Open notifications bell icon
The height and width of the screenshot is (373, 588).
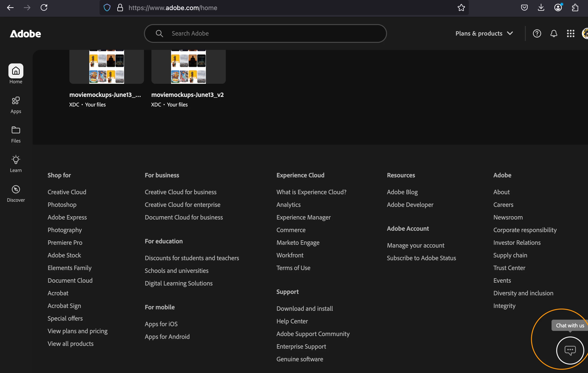click(x=554, y=33)
